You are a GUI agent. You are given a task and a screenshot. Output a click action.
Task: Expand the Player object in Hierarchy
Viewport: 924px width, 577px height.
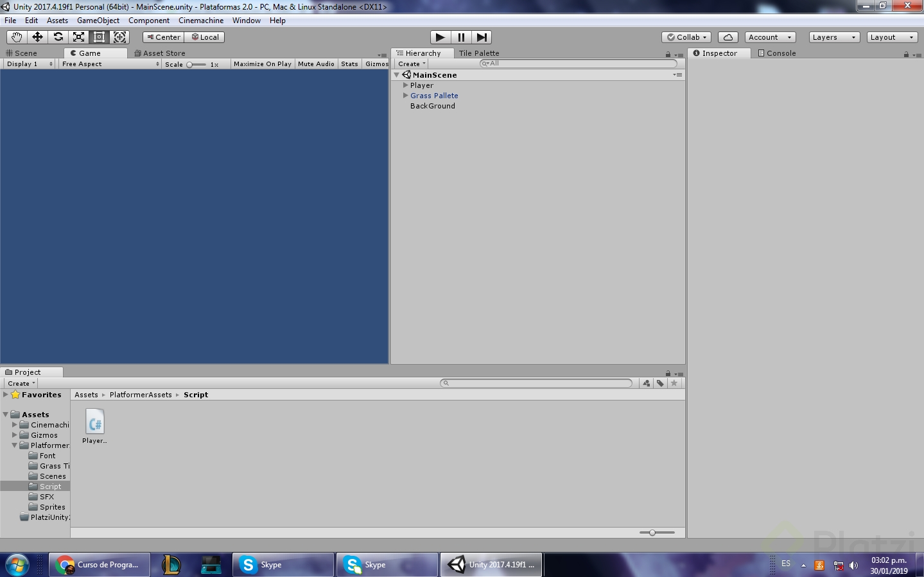406,85
